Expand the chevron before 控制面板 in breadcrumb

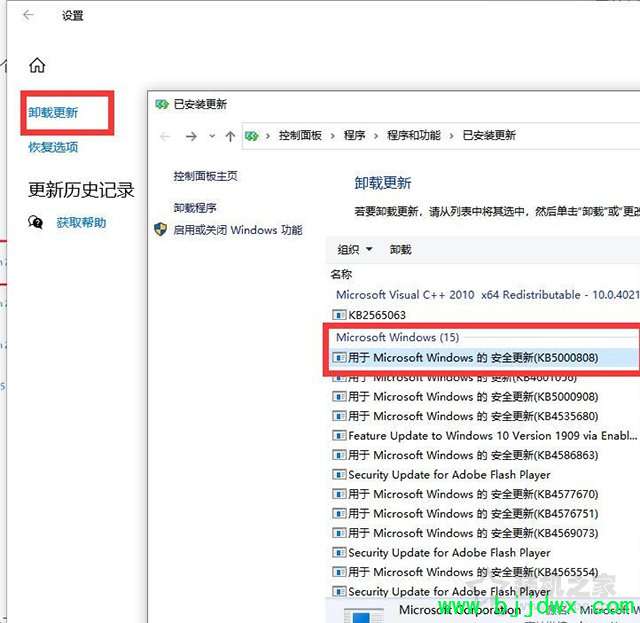pos(268,136)
